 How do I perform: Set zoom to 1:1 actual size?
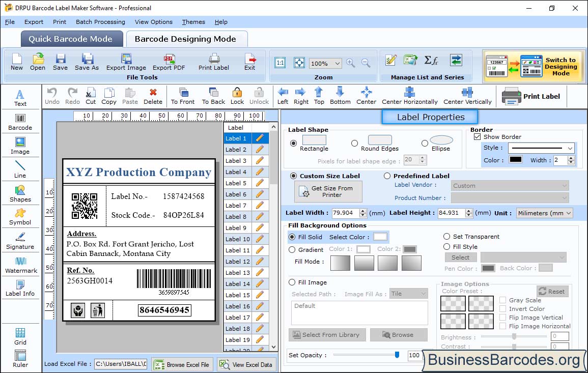point(280,63)
